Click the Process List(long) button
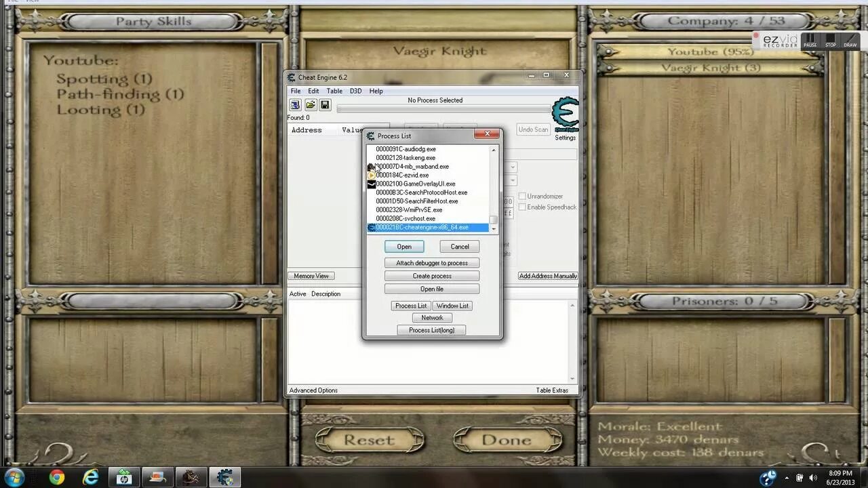The width and height of the screenshot is (868, 488). point(432,330)
